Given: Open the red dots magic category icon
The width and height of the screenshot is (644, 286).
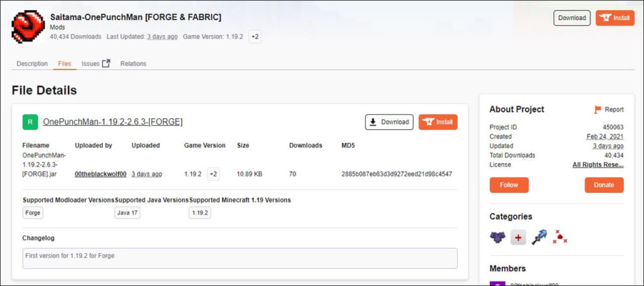Looking at the screenshot, I should pos(559,237).
